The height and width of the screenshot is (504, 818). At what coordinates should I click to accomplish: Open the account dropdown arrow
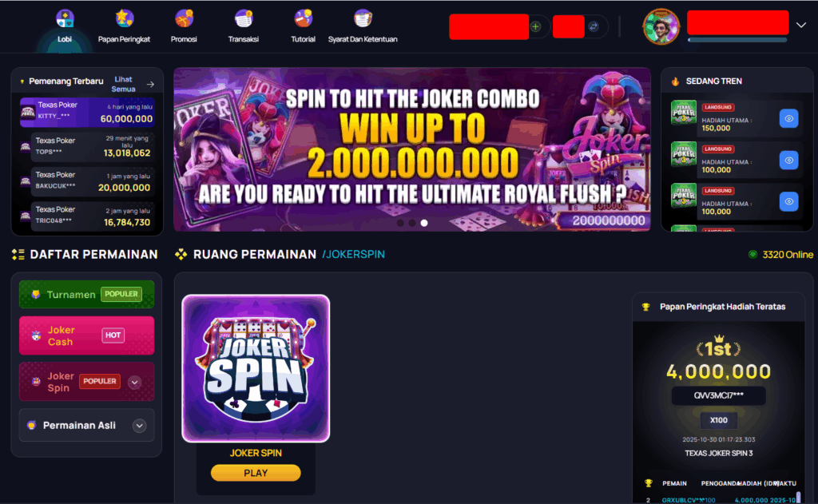tap(801, 25)
